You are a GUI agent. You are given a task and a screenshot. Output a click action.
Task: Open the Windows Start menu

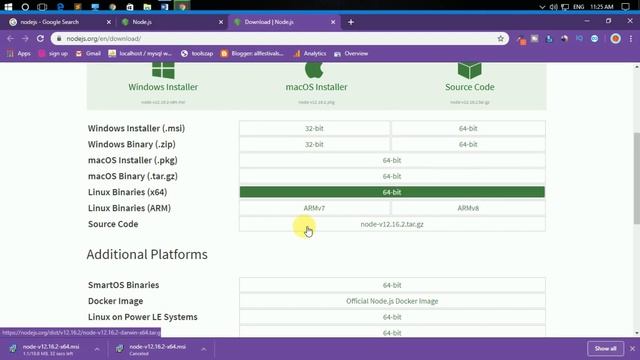(8, 7)
